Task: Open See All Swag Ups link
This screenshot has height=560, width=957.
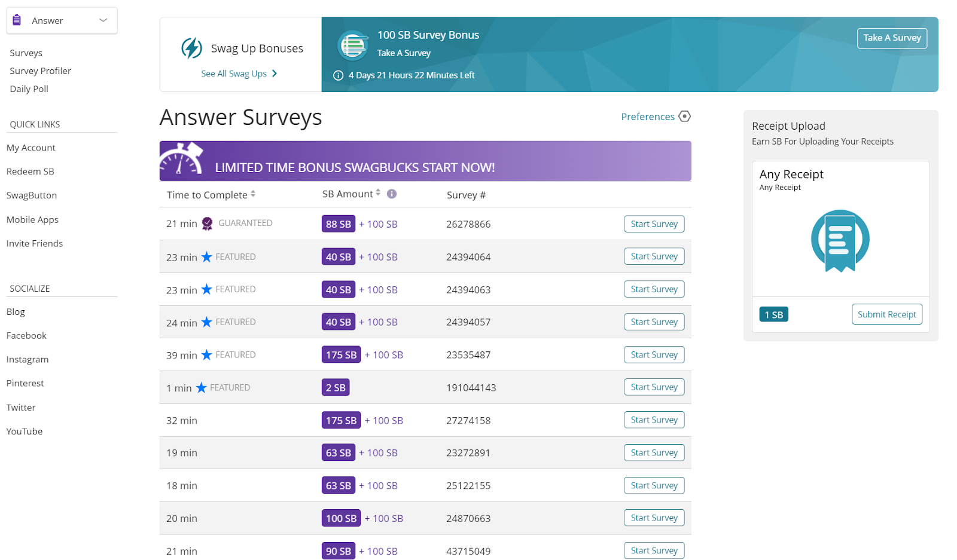Action: tap(234, 74)
